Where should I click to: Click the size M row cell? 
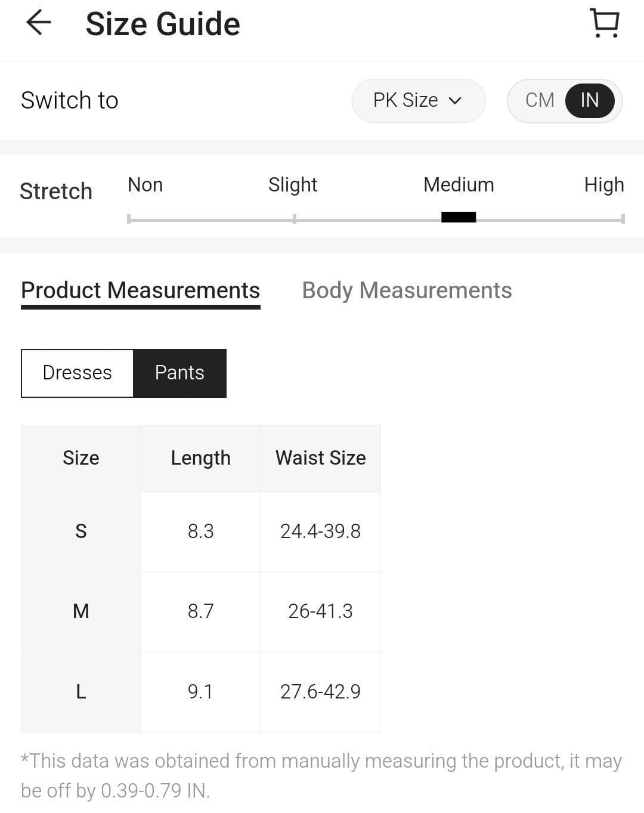81,611
